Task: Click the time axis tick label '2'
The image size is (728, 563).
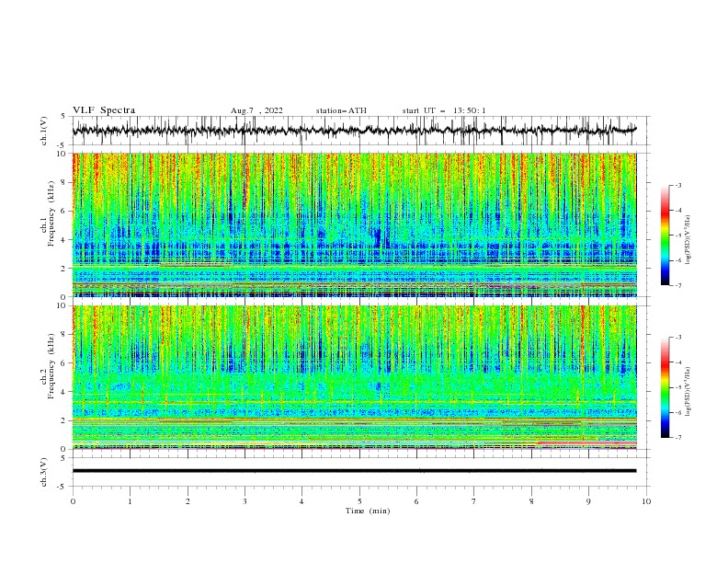Action: pos(188,501)
